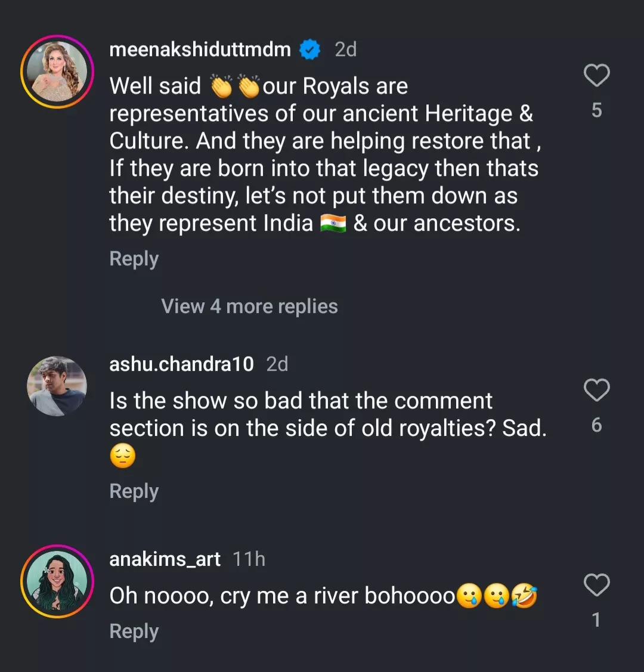Visit ashu.chandra10's profile via username
Viewport: 644px width, 672px height.
pos(181,364)
